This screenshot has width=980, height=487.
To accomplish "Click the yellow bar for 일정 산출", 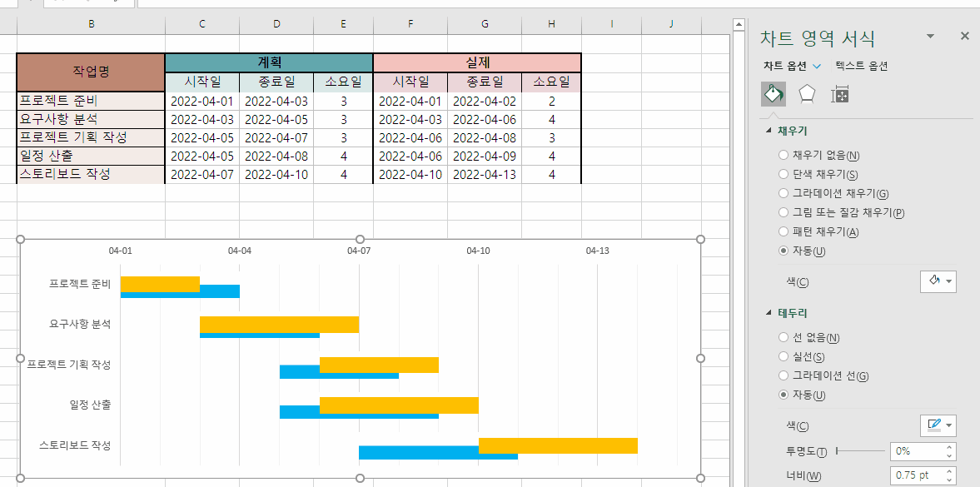I will [399, 405].
